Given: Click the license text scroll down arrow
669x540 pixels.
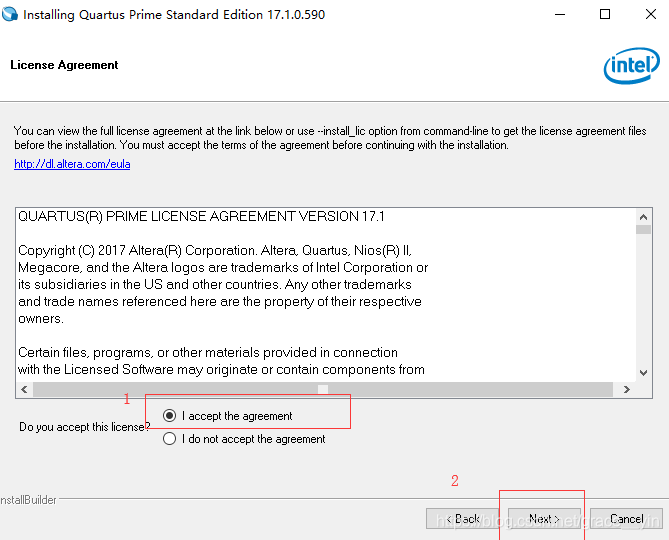Looking at the screenshot, I should (643, 373).
